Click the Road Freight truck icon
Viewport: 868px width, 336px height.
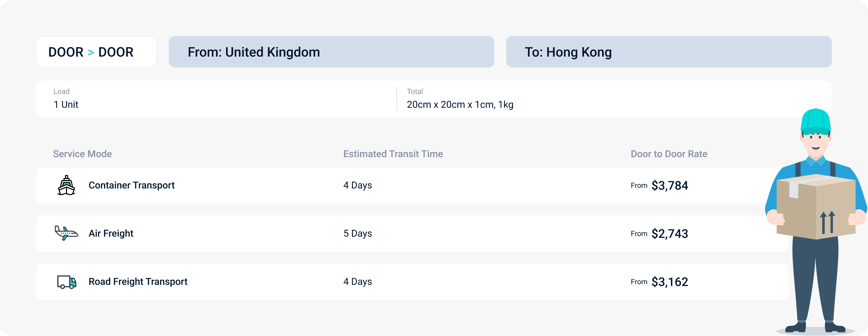pos(66,282)
